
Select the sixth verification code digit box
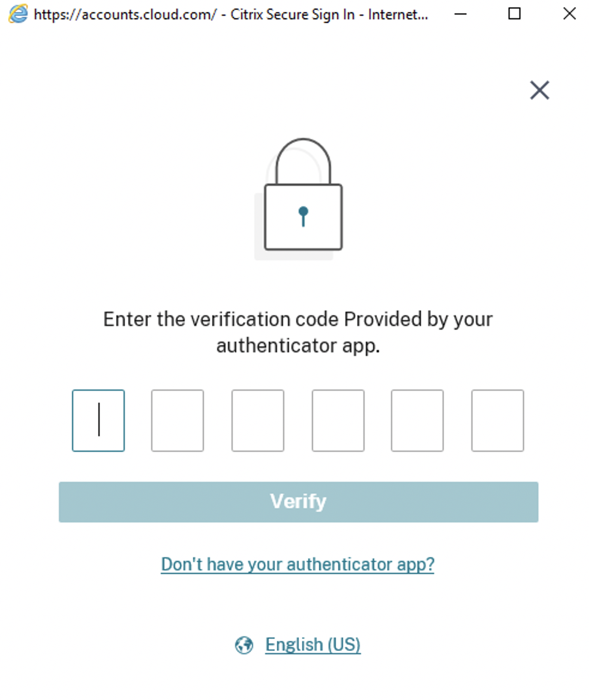coord(497,421)
